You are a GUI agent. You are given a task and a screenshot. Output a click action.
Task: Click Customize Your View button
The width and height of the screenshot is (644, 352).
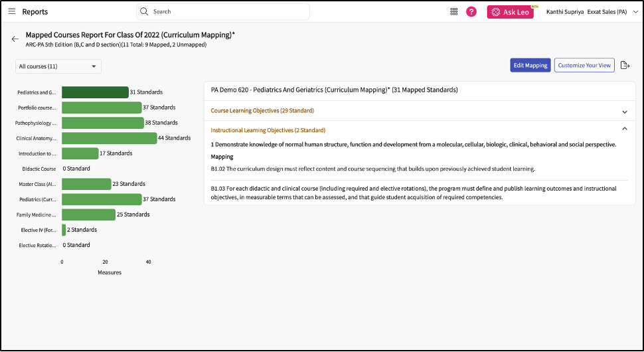coord(584,65)
